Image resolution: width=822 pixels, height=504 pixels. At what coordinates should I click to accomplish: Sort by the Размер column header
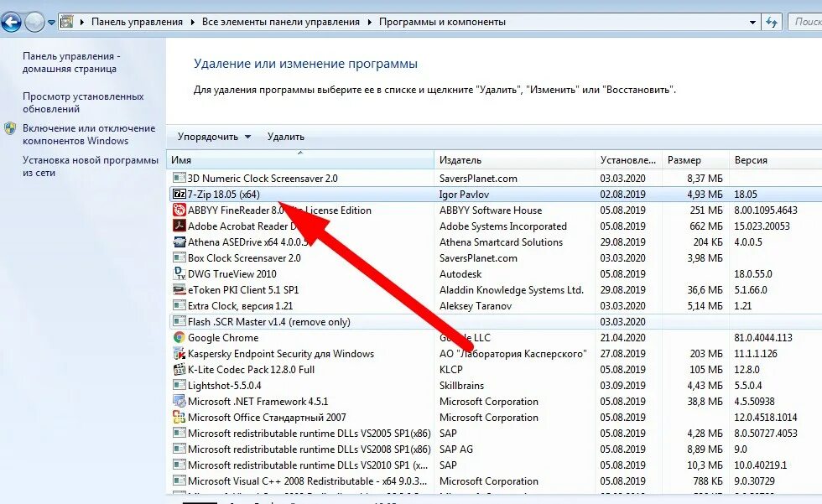click(x=695, y=160)
